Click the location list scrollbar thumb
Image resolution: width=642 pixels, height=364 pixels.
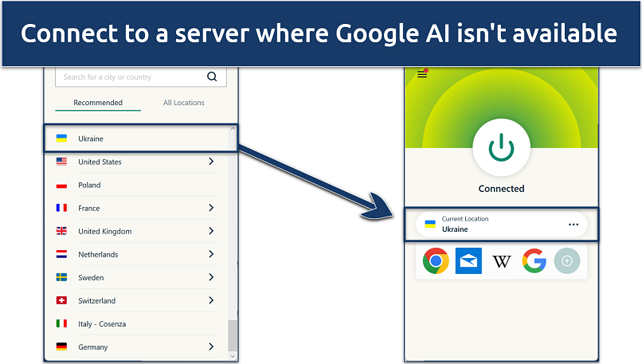(233, 336)
